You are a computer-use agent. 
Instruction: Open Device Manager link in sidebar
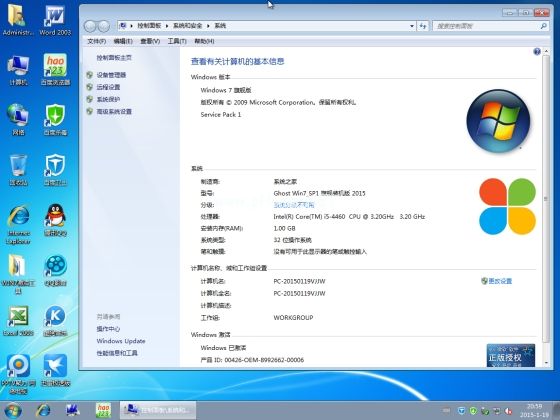(111, 75)
